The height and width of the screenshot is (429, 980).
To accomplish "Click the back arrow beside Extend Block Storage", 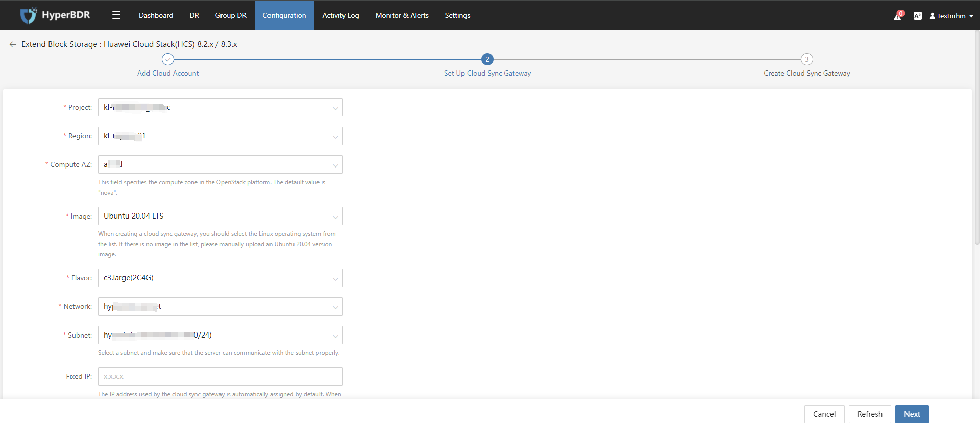I will [x=13, y=44].
